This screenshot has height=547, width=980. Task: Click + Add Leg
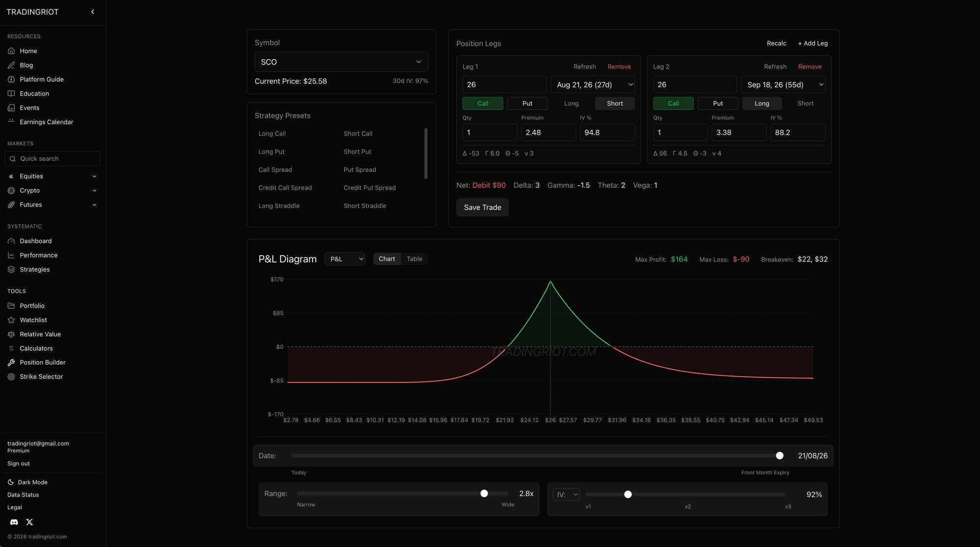[x=813, y=43]
